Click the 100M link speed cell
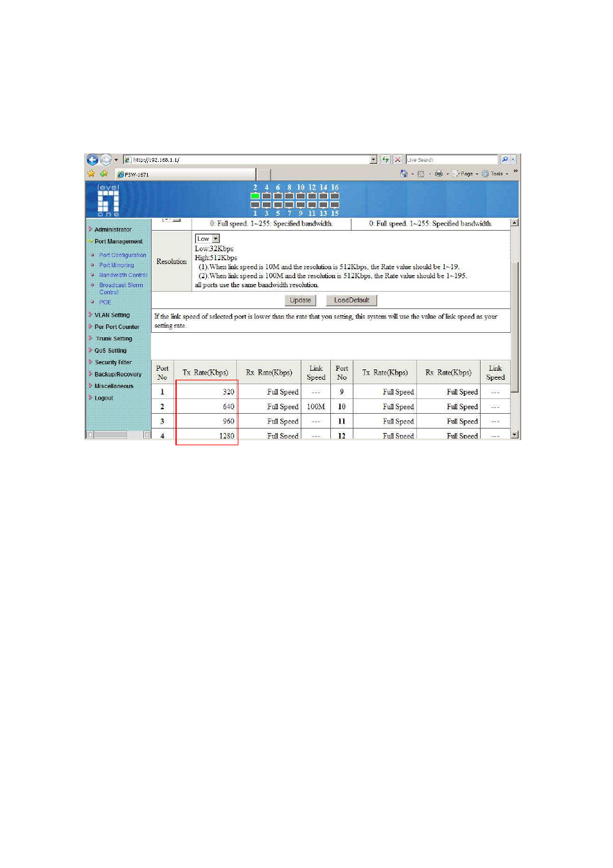 [x=315, y=407]
